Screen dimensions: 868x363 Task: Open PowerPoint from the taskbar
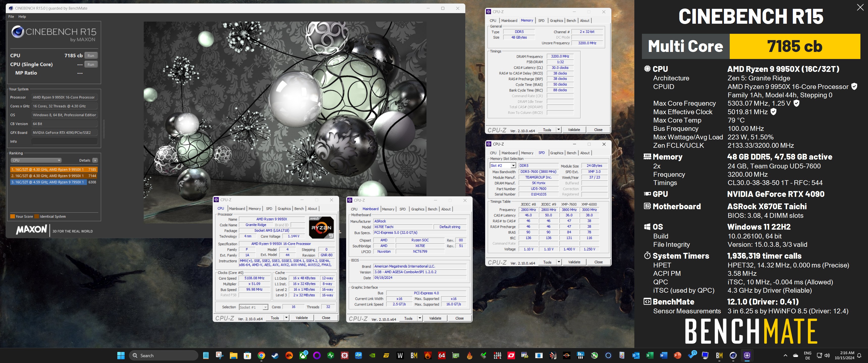point(677,356)
